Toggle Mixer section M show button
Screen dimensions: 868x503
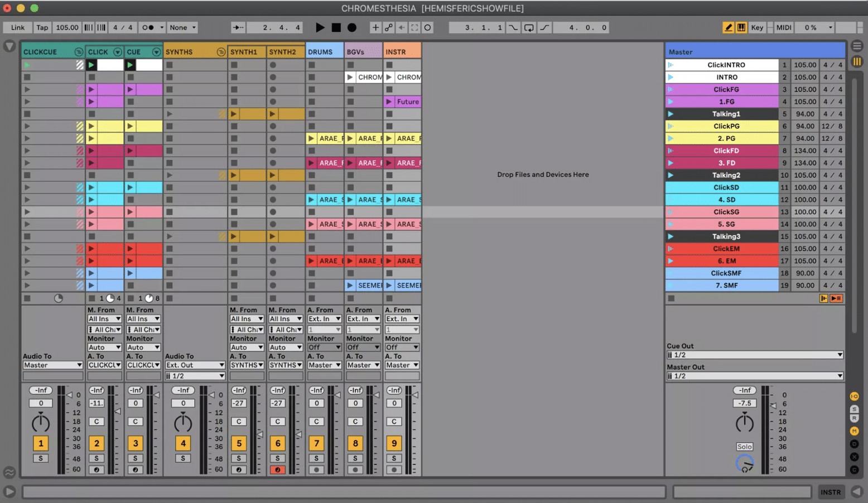point(854,431)
